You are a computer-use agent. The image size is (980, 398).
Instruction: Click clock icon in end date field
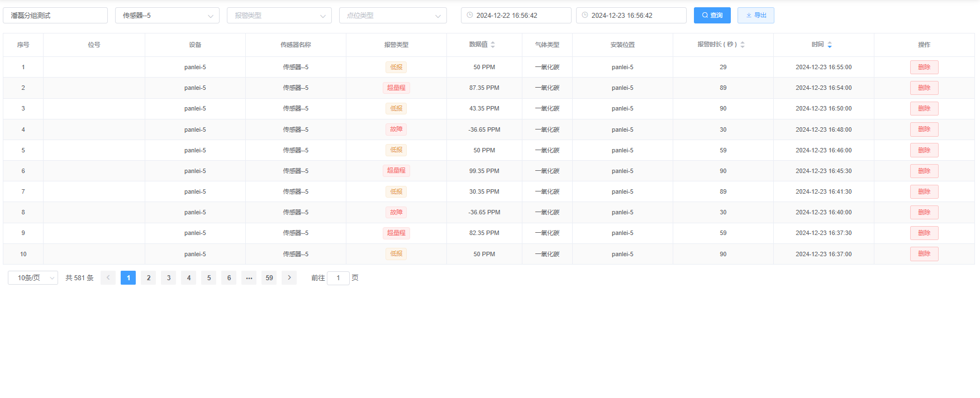(x=585, y=16)
